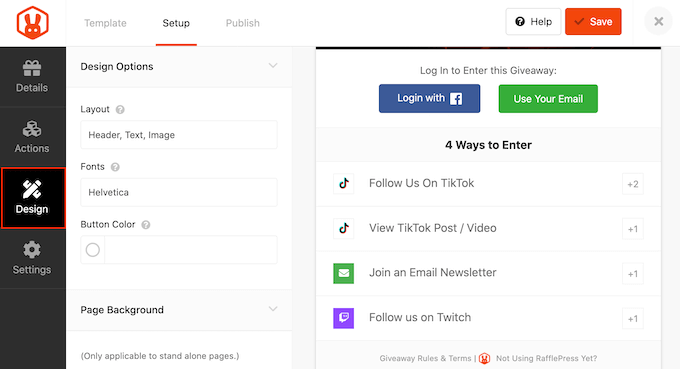Click the Fonts help question mark
This screenshot has width=680, height=369.
coord(115,167)
